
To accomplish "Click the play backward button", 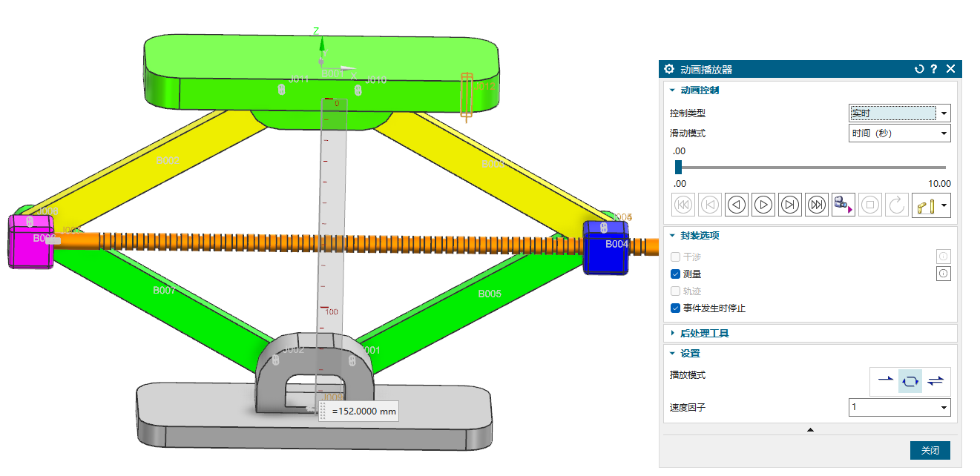I will click(x=737, y=205).
